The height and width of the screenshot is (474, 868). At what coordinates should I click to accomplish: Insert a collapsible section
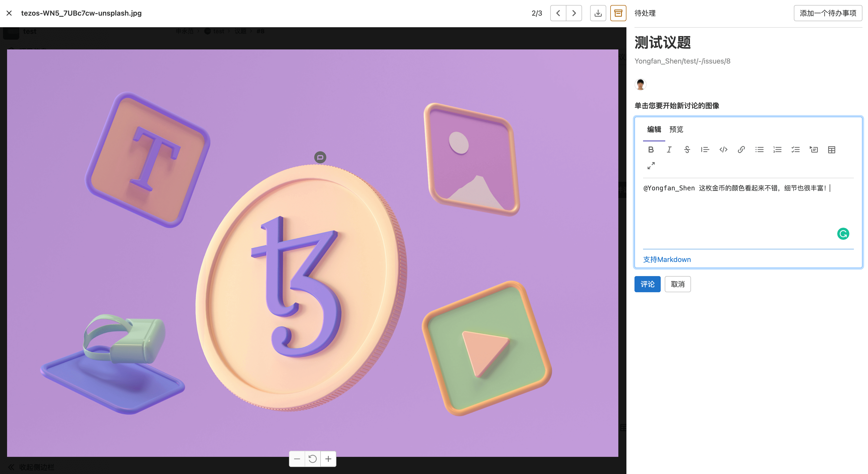pos(814,150)
